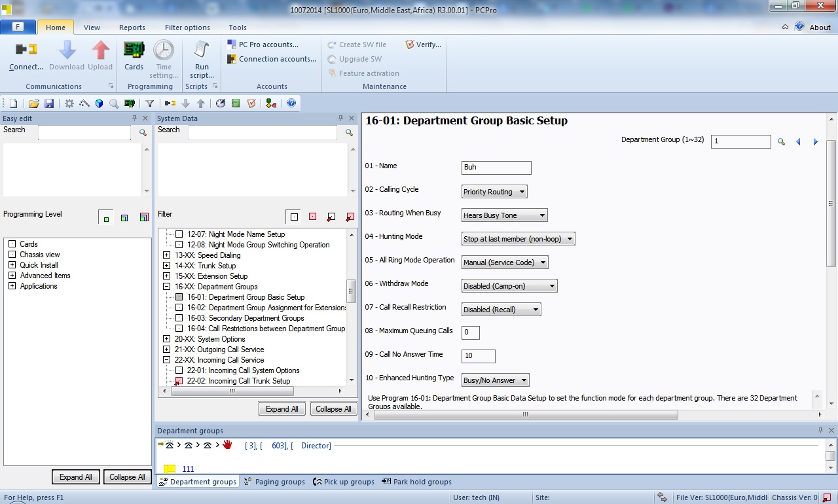Click Expand All in System Data panel

point(282,408)
